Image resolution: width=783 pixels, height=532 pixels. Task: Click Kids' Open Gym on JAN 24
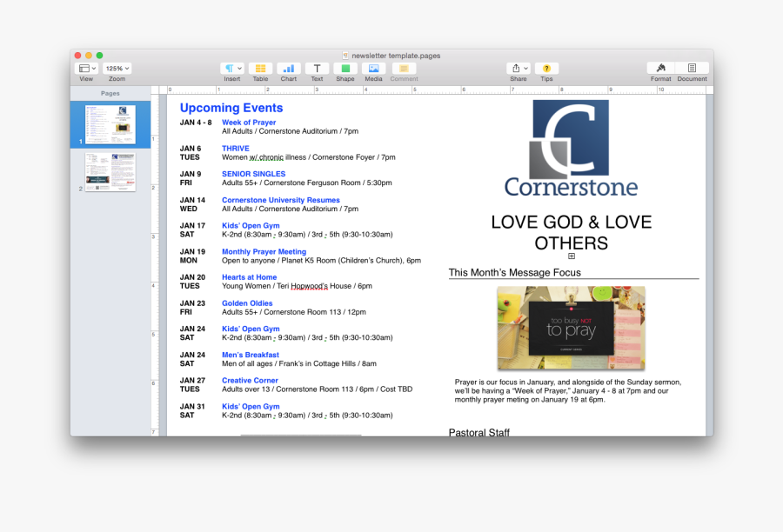click(251, 329)
